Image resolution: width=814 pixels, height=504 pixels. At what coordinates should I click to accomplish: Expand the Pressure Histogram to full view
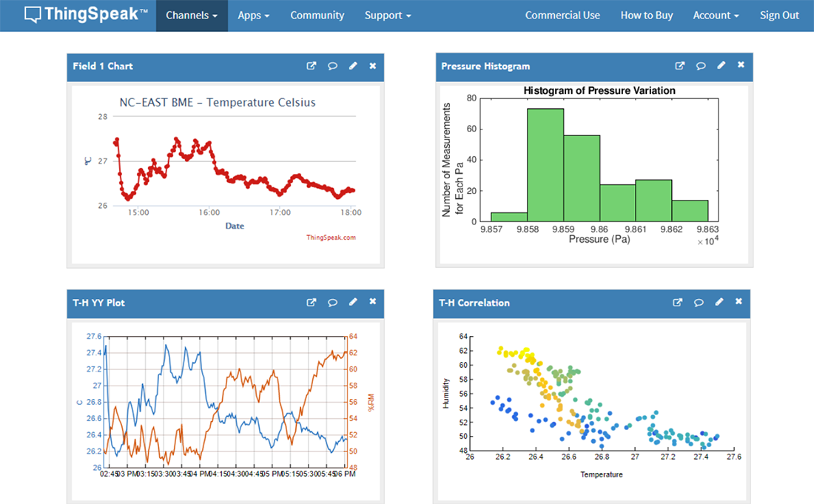pos(679,65)
